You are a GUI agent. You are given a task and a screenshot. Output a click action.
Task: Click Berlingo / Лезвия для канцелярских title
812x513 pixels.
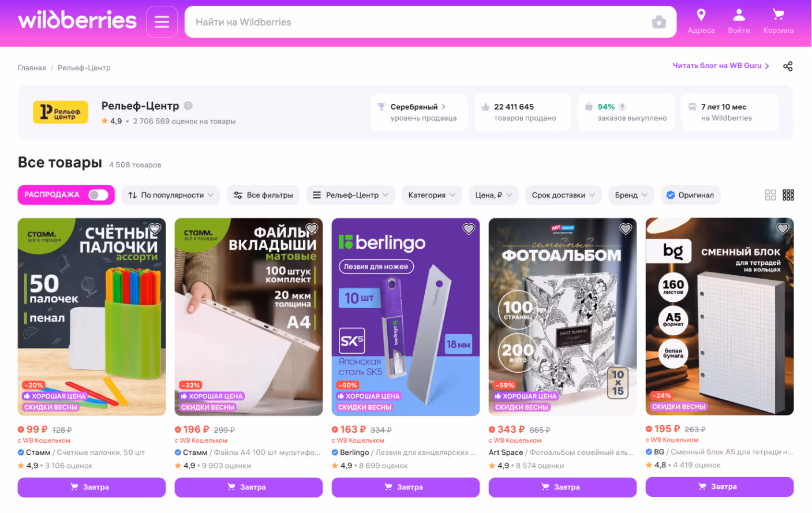[405, 452]
